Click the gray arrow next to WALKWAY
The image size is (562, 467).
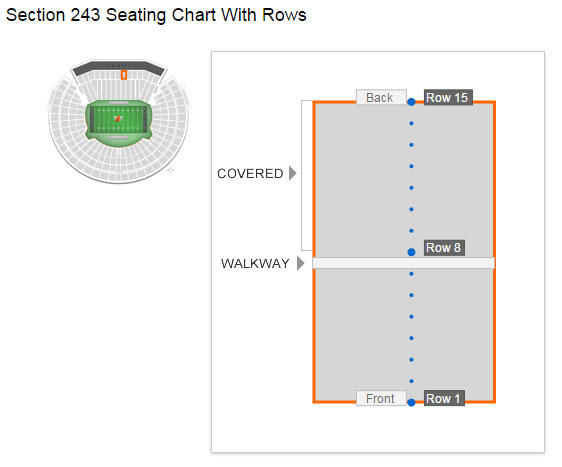pos(301,263)
